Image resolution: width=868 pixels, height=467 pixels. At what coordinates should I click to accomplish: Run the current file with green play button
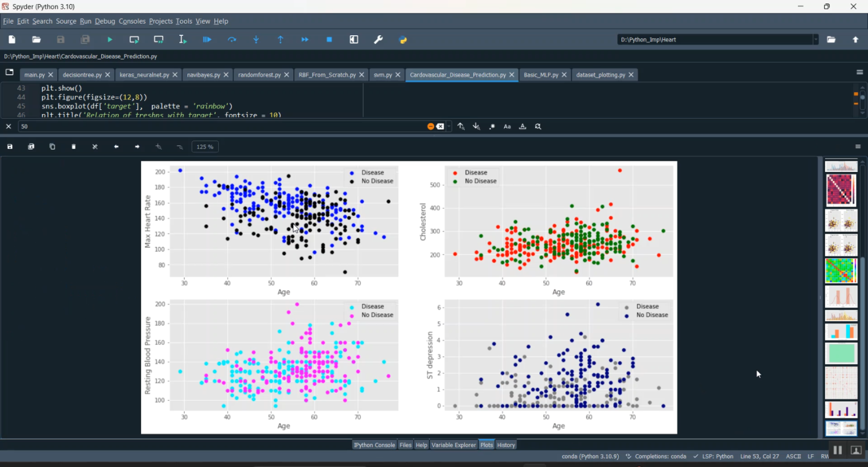(x=109, y=39)
